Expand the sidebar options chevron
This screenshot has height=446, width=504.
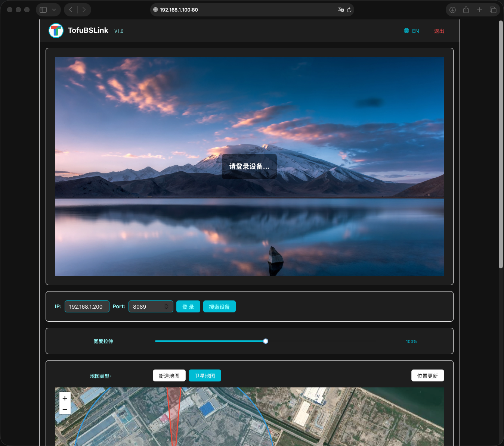pos(54,10)
